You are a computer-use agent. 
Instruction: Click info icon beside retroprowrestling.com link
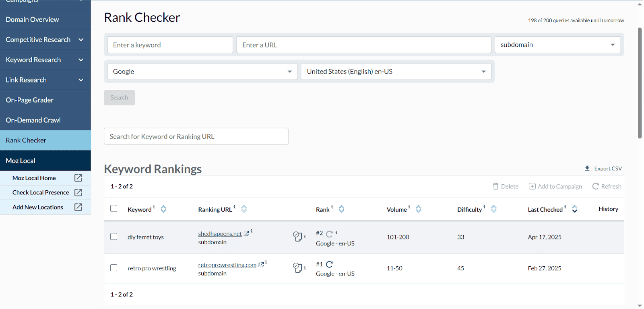(266, 262)
